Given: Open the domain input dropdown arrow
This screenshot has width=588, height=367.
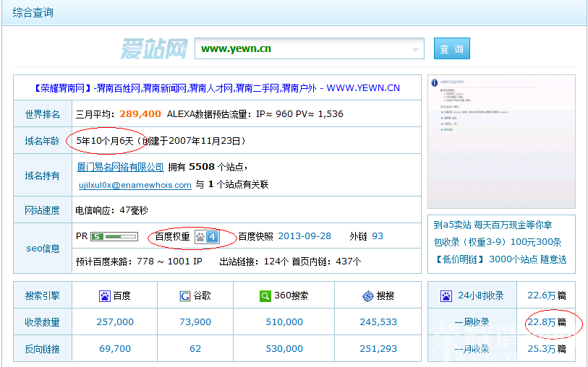Looking at the screenshot, I should [x=415, y=50].
